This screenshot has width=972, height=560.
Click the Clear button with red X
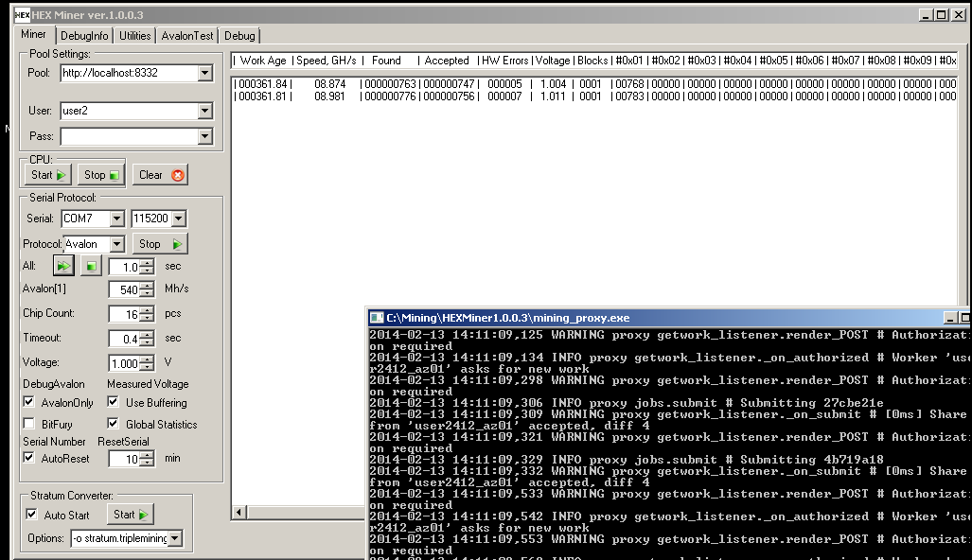pos(161,175)
